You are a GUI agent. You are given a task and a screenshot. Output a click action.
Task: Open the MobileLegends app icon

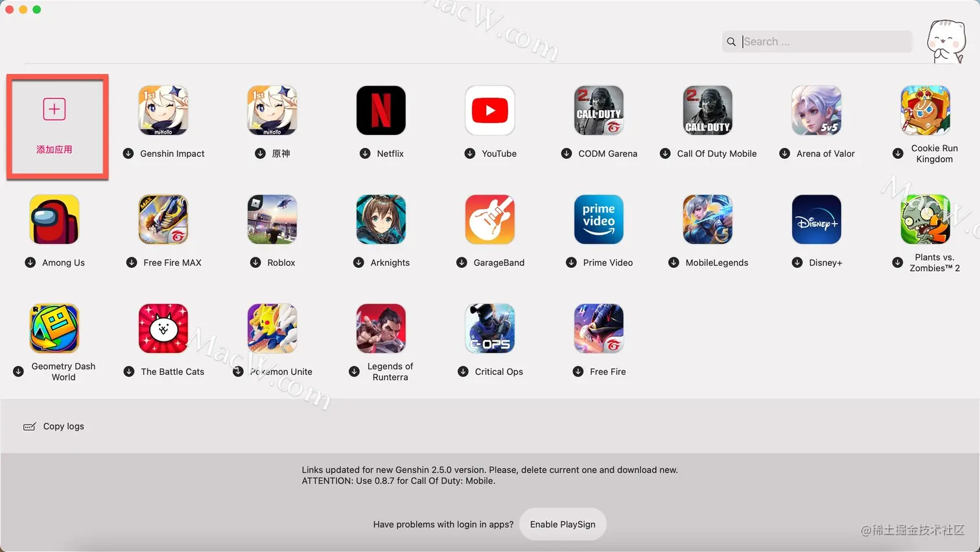tap(708, 219)
